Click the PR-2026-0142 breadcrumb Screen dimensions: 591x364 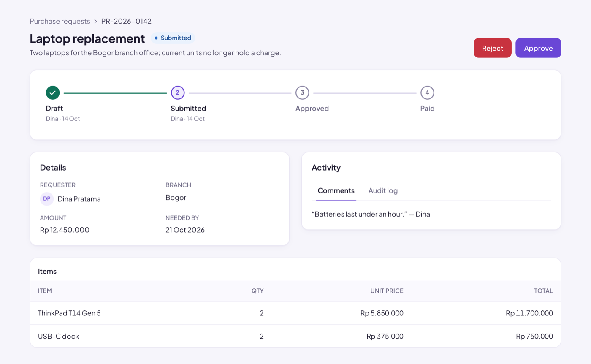tap(126, 21)
